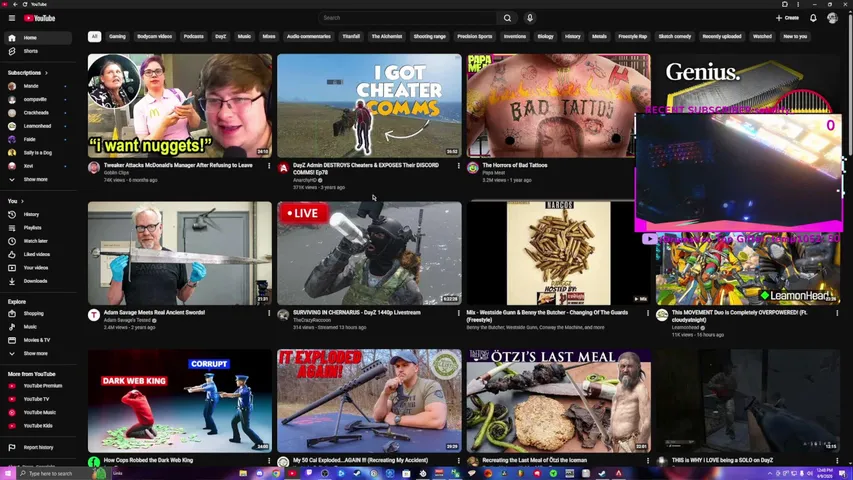Open YouTube Music link
This screenshot has width=853, height=480.
[38, 413]
